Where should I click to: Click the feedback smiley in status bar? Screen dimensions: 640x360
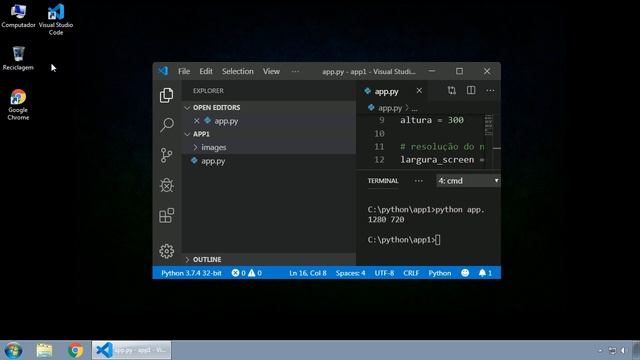pyautogui.click(x=465, y=273)
